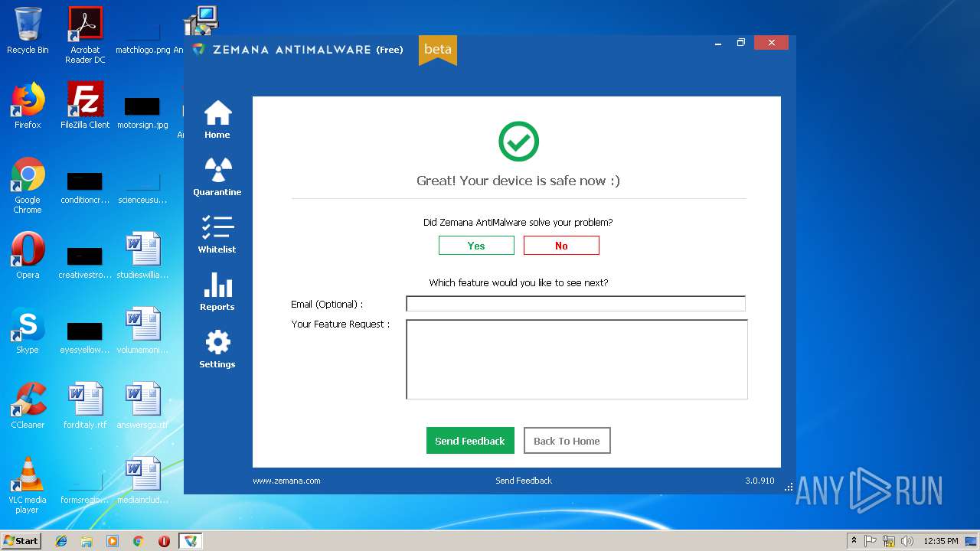Open the Zemana Settings gear
980x551 pixels.
(x=217, y=349)
